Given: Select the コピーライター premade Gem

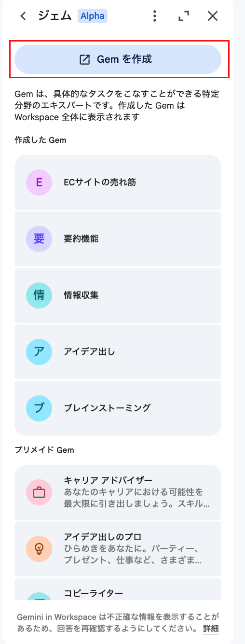Looking at the screenshot, I should point(118,589).
